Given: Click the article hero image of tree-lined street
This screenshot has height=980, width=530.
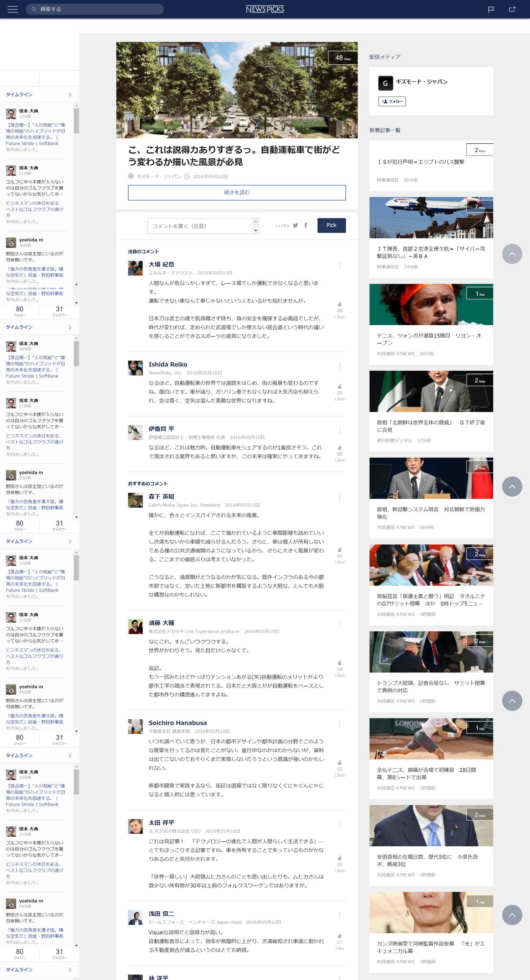Looking at the screenshot, I should [237, 90].
